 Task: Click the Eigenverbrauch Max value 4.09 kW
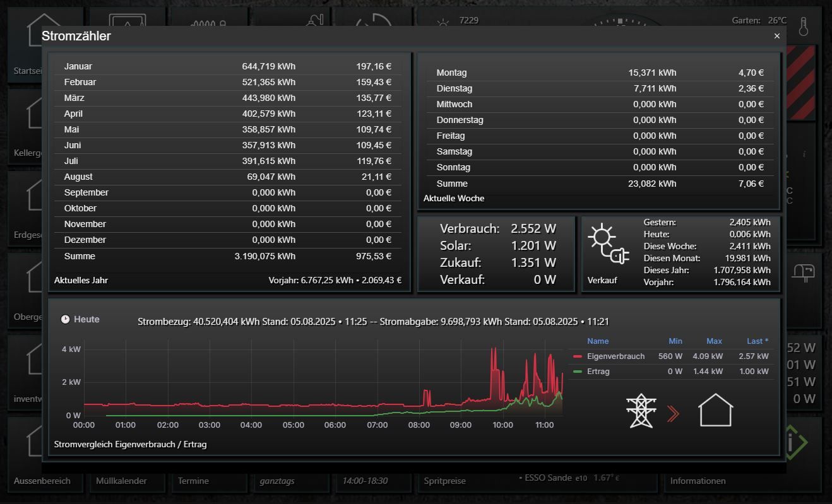pyautogui.click(x=707, y=356)
